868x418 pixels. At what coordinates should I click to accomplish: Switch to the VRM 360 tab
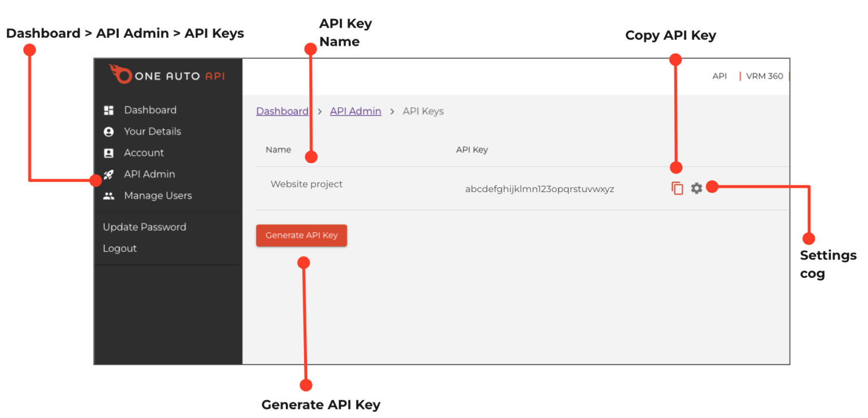tap(764, 76)
